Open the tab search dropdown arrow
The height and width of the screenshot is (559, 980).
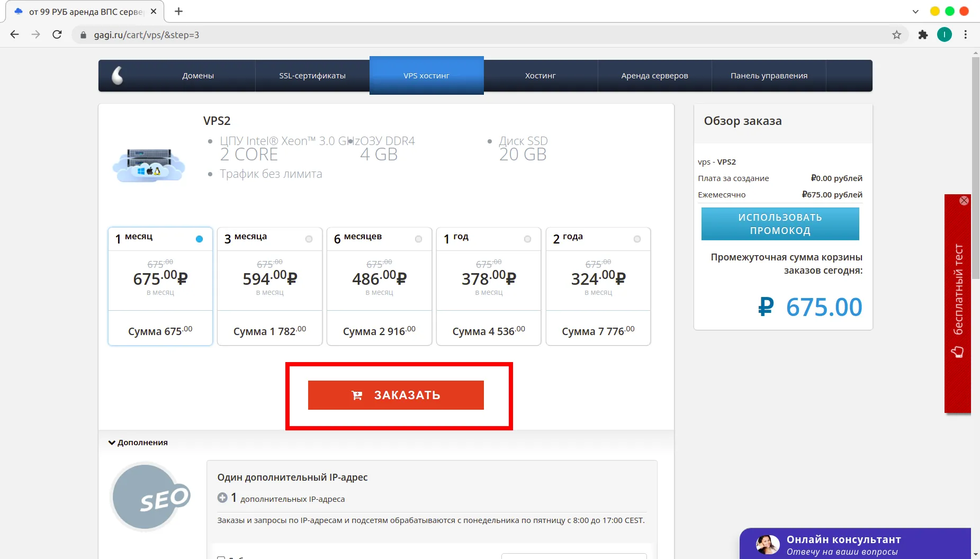point(915,11)
